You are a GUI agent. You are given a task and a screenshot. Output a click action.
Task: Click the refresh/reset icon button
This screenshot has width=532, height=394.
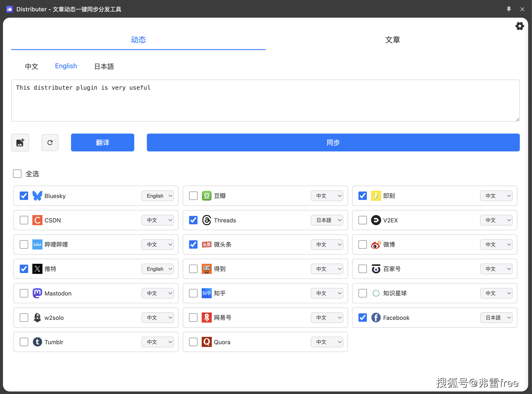click(49, 142)
